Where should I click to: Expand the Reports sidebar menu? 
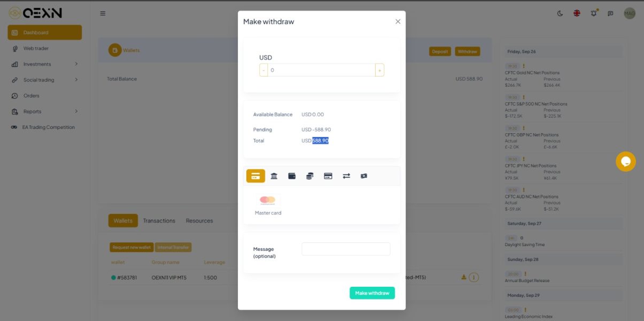point(45,111)
